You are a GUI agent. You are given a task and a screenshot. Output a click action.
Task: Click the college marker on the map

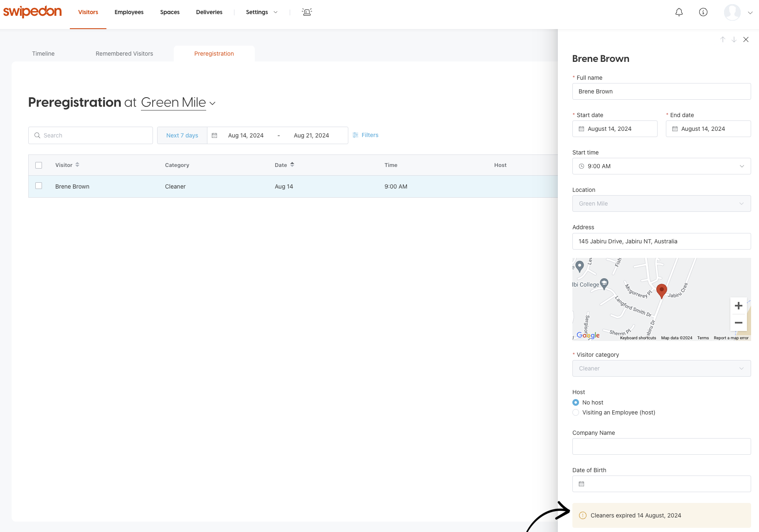pos(604,284)
